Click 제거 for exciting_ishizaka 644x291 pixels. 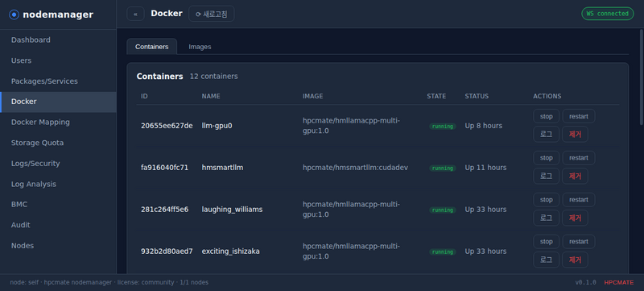click(575, 260)
